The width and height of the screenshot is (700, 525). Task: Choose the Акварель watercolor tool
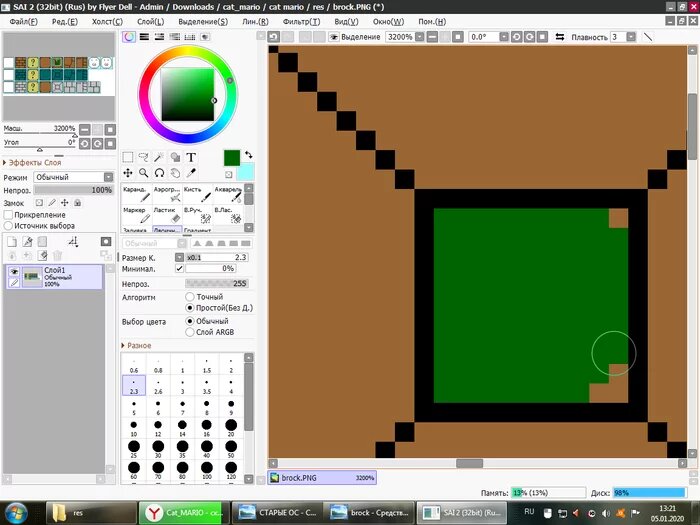(228, 195)
